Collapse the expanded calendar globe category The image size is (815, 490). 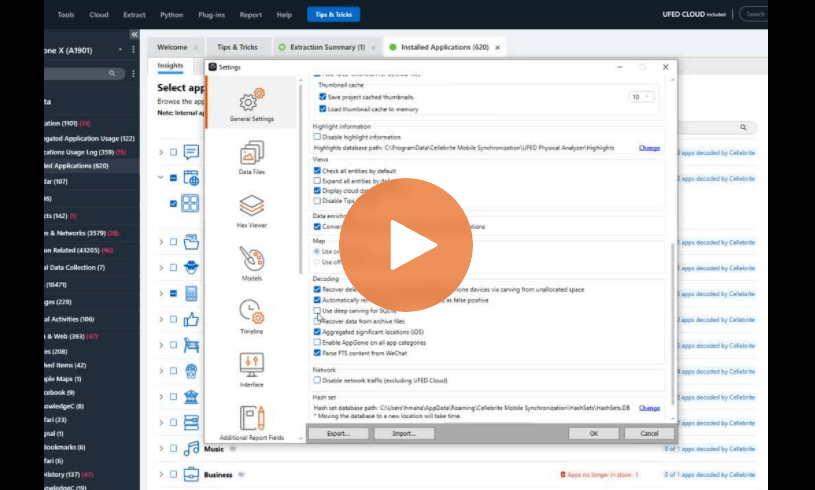click(161, 178)
